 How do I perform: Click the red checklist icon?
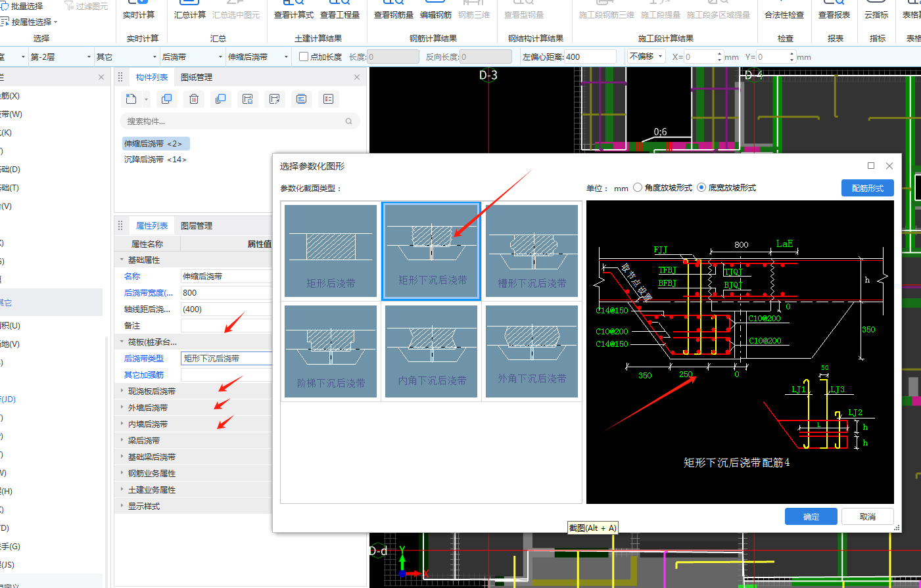328,99
